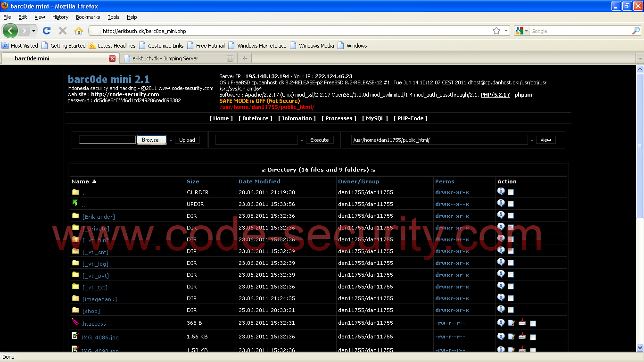
Task: Reload the page with the refresh icon
Action: (46, 31)
